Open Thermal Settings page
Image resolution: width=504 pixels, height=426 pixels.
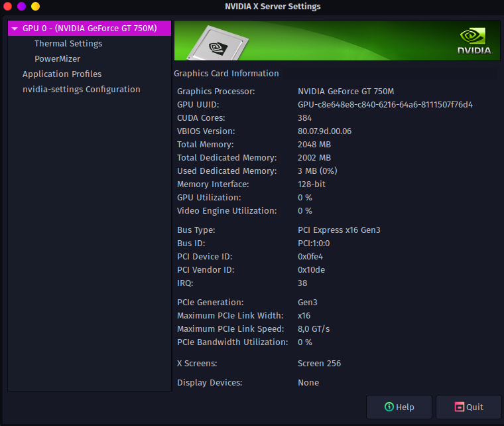(x=68, y=43)
